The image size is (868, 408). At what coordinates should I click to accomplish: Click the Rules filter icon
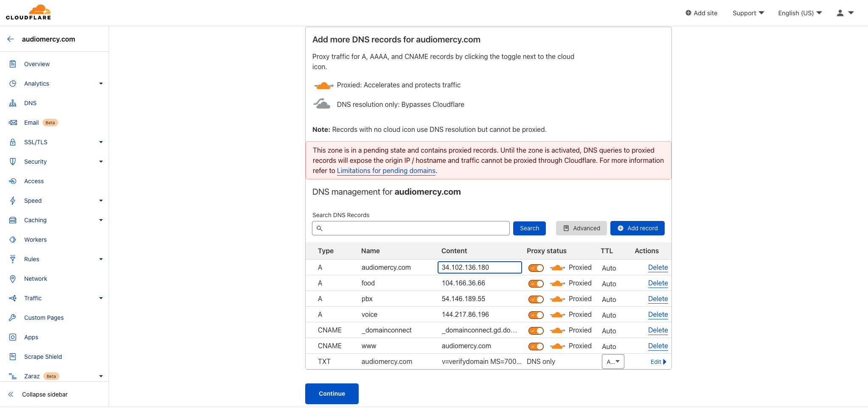pyautogui.click(x=13, y=259)
